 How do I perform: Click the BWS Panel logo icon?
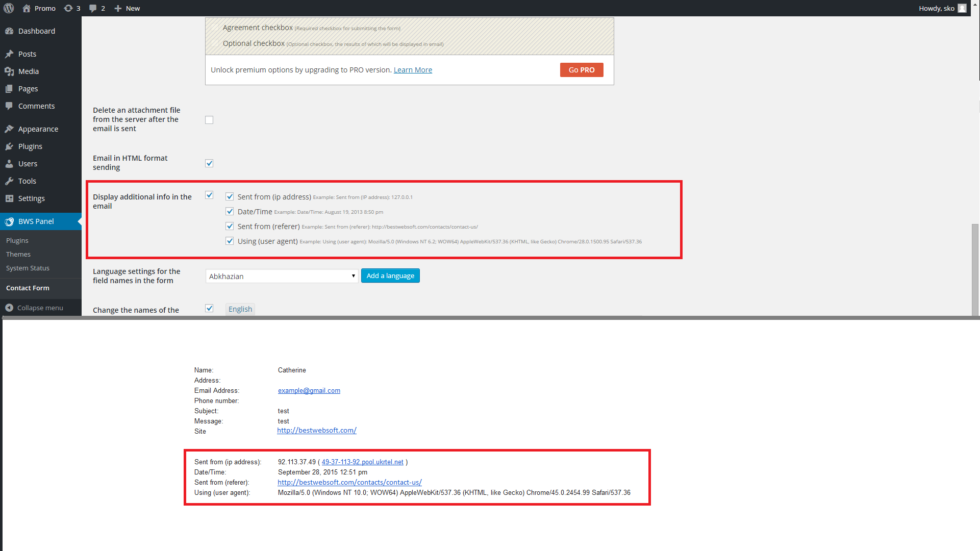coord(9,221)
